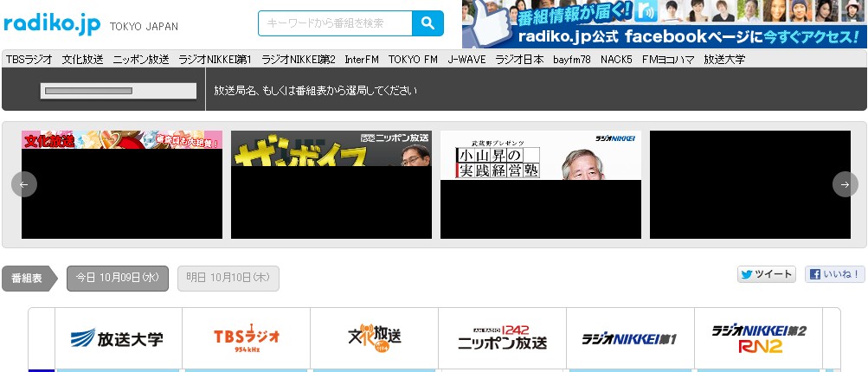Image resolution: width=868 pixels, height=372 pixels.
Task: Select ラジオNIKKEI第2 in station bar
Action: [299, 59]
